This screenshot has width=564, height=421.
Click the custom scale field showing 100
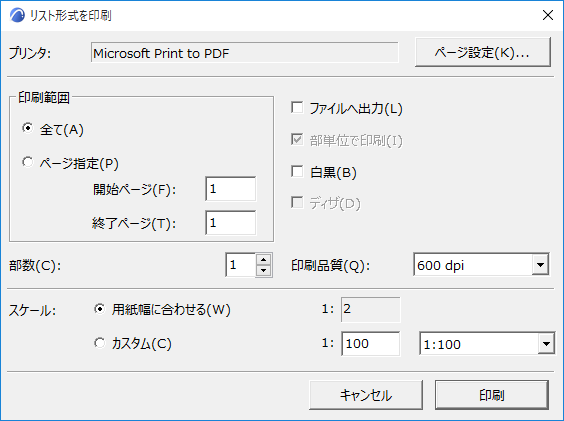click(x=370, y=344)
